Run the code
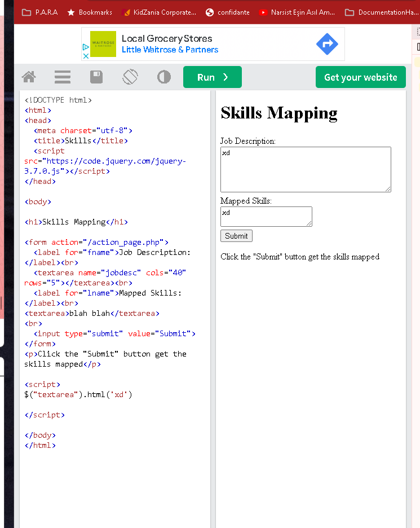The width and height of the screenshot is (420, 528). click(213, 77)
